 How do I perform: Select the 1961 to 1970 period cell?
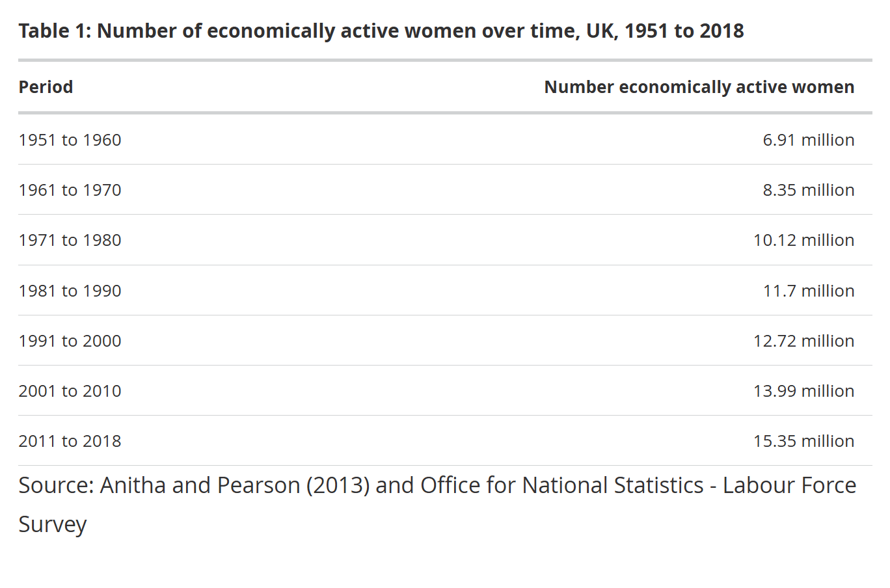pyautogui.click(x=70, y=190)
